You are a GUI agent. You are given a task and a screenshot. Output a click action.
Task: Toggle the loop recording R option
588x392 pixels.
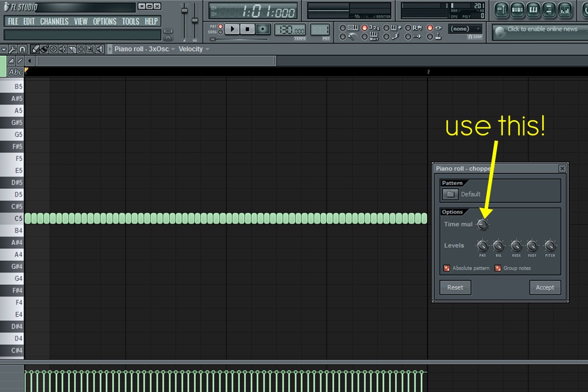408,28
